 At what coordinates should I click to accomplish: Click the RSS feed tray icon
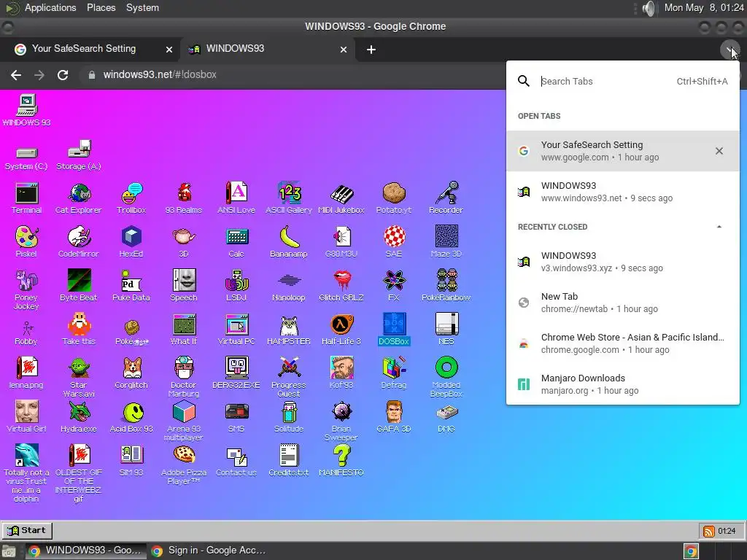(709, 532)
